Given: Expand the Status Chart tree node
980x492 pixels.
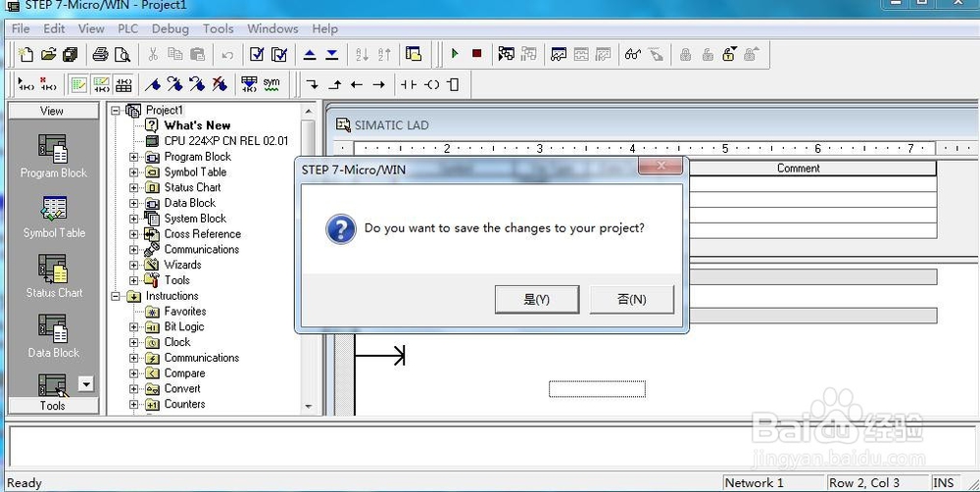Looking at the screenshot, I should 133,187.
